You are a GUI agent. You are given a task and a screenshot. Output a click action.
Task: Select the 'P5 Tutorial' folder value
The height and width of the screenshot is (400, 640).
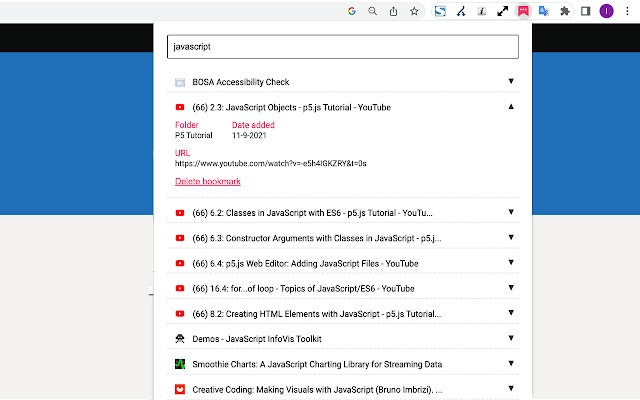click(194, 136)
